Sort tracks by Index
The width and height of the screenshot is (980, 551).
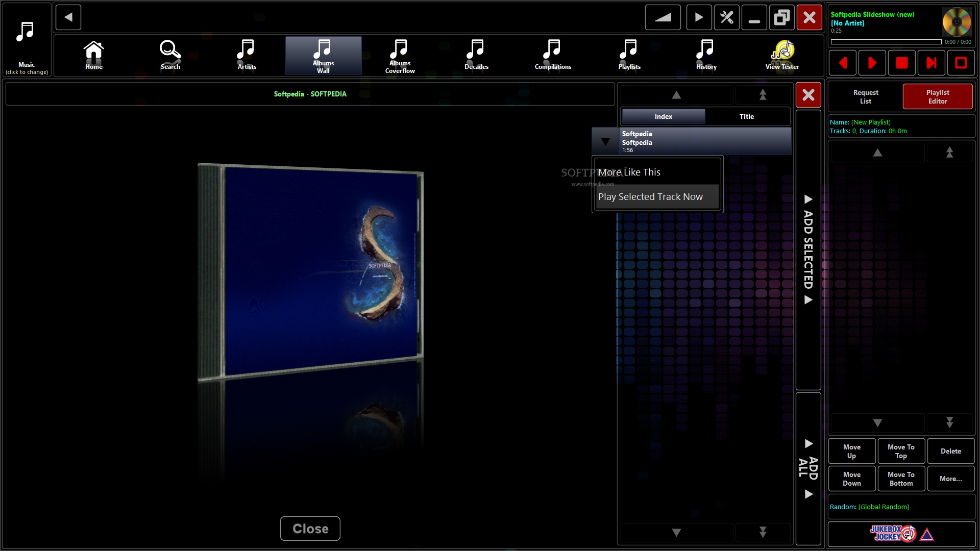click(664, 116)
